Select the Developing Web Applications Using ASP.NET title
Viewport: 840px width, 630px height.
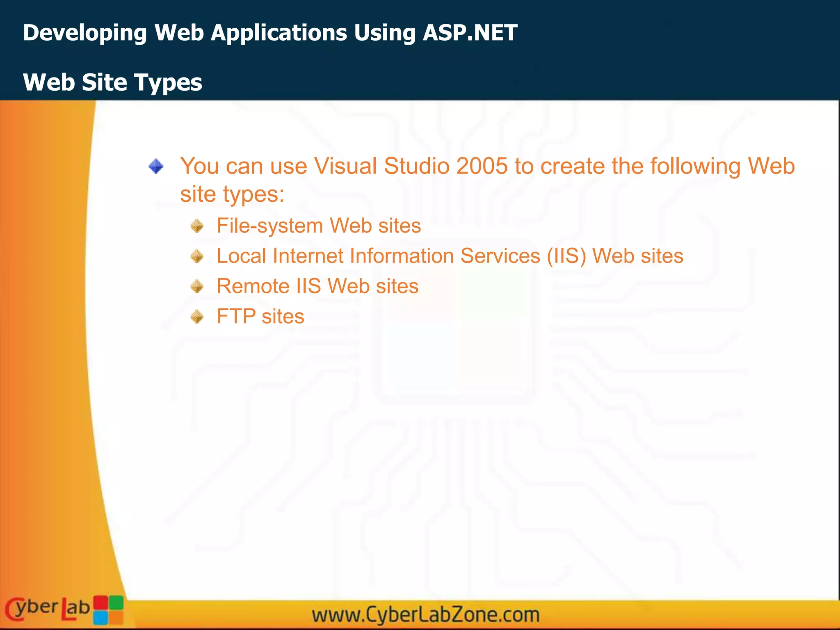[x=270, y=33]
